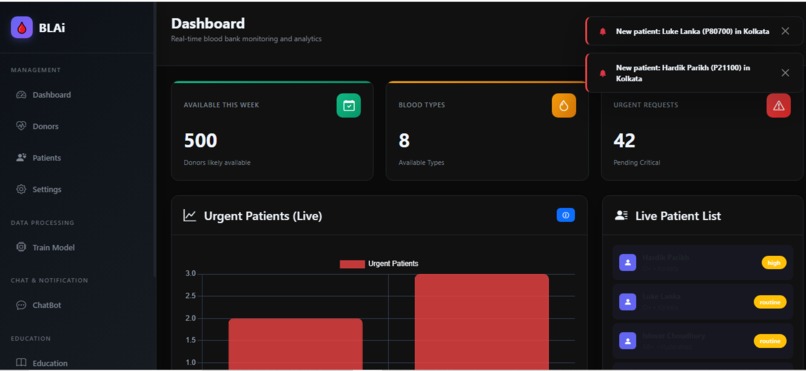806x371 pixels.
Task: Click the Settings gear icon
Action: click(x=21, y=189)
